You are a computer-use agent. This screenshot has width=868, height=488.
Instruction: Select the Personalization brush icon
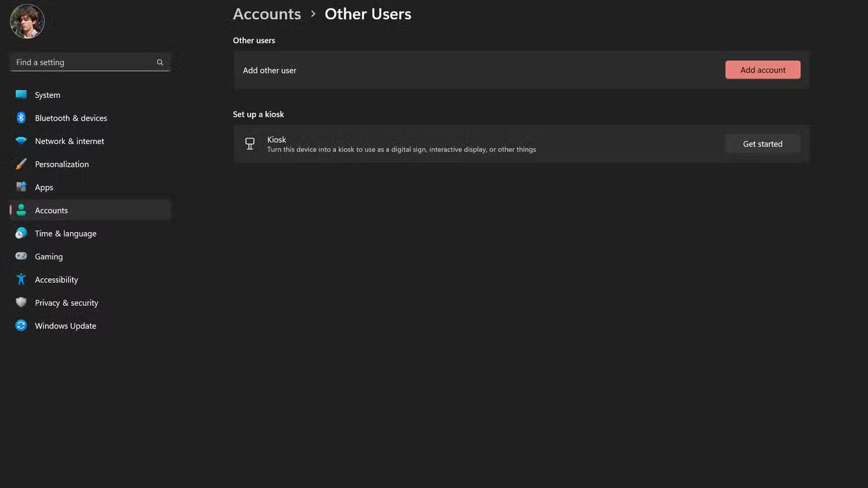(x=21, y=164)
